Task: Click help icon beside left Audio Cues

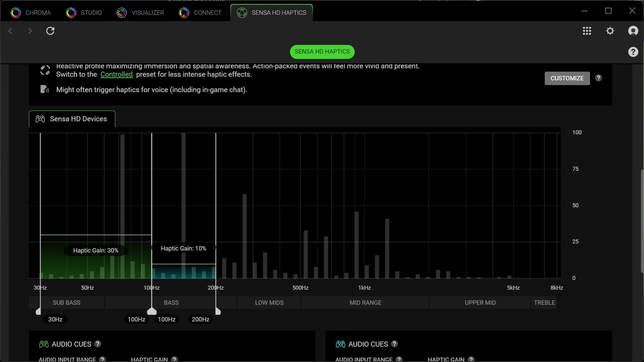Action: (x=98, y=344)
